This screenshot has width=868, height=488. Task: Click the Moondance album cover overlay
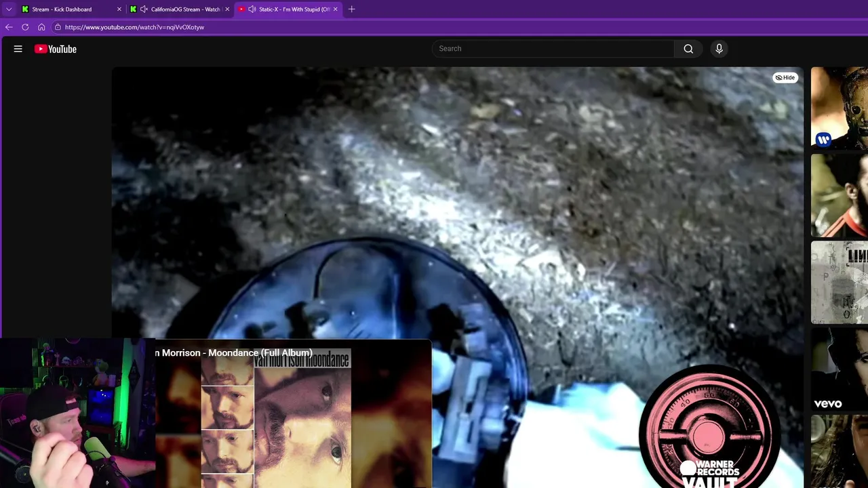276,419
